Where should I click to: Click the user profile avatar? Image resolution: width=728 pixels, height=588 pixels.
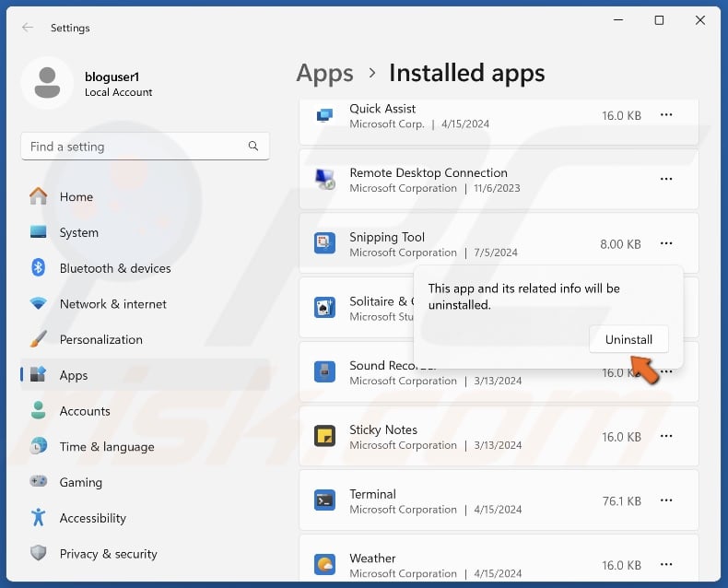click(x=47, y=83)
